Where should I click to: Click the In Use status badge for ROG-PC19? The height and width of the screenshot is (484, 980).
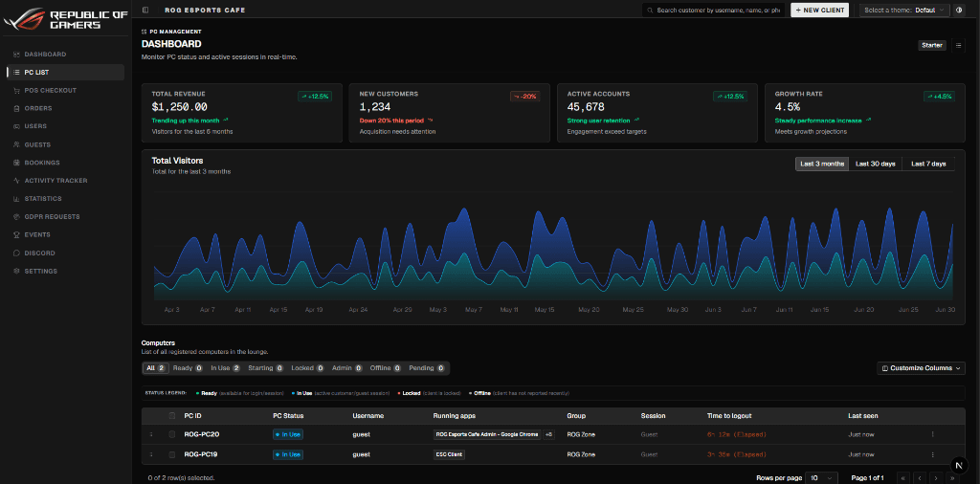tap(288, 454)
